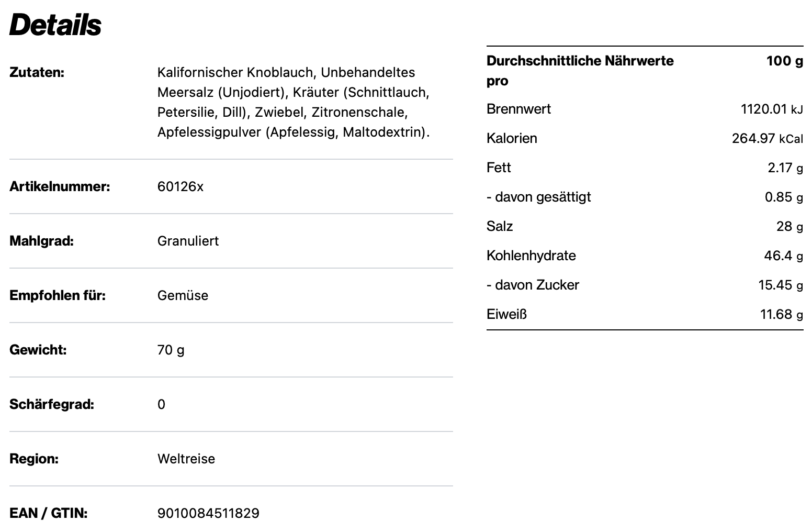Click the Kohlenhydrate row label

point(531,256)
